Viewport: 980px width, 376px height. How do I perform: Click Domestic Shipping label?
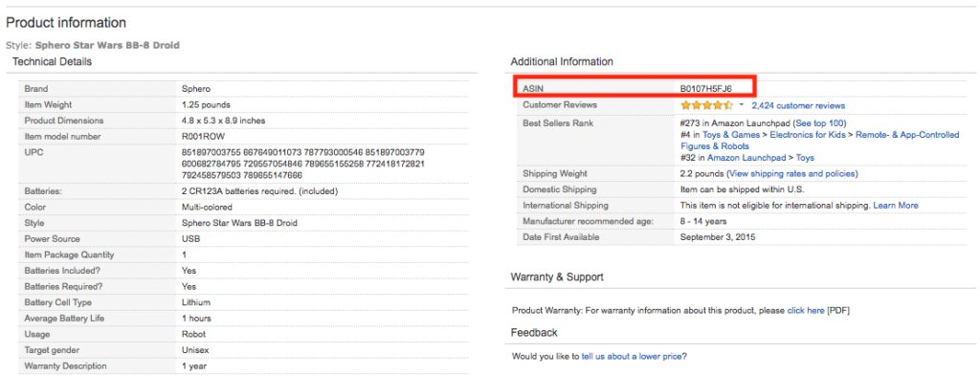pyautogui.click(x=559, y=189)
